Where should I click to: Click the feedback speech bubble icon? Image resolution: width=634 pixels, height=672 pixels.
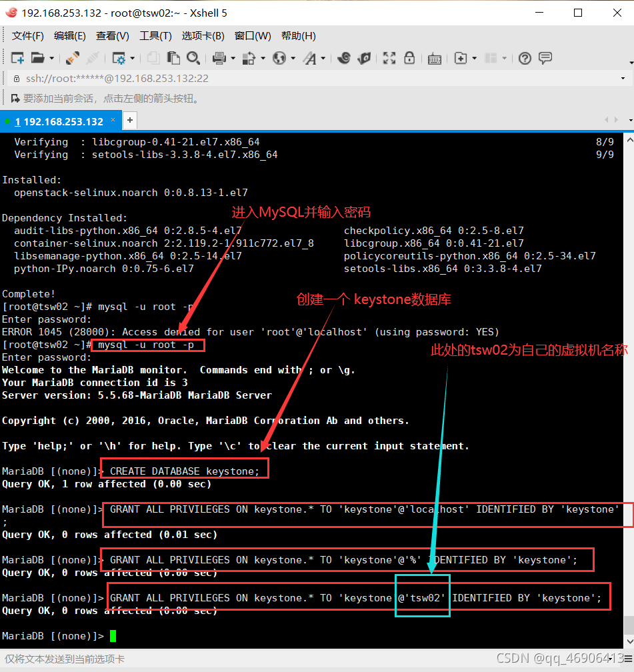pyautogui.click(x=545, y=58)
